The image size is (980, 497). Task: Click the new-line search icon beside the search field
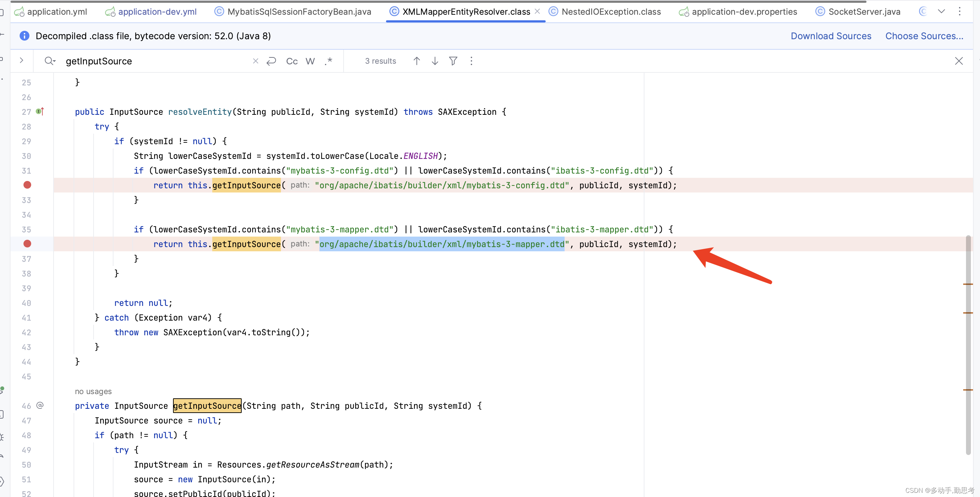[x=271, y=61]
